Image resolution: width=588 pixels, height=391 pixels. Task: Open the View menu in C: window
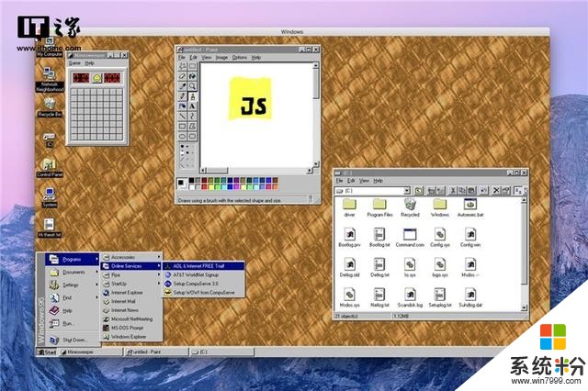364,181
